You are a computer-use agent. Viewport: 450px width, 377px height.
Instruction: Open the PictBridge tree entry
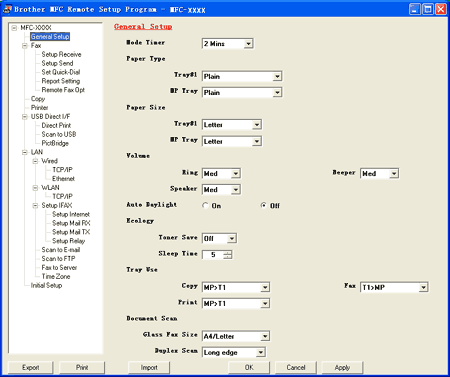(55, 143)
